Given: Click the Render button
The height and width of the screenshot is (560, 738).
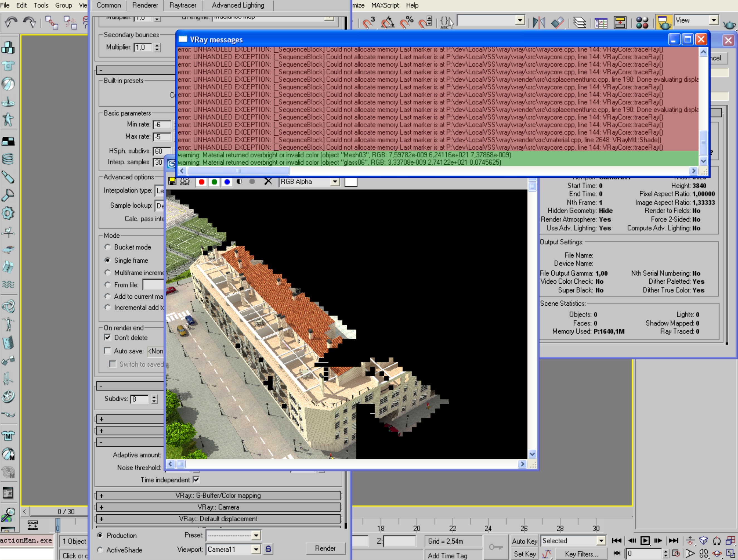Looking at the screenshot, I should [325, 548].
